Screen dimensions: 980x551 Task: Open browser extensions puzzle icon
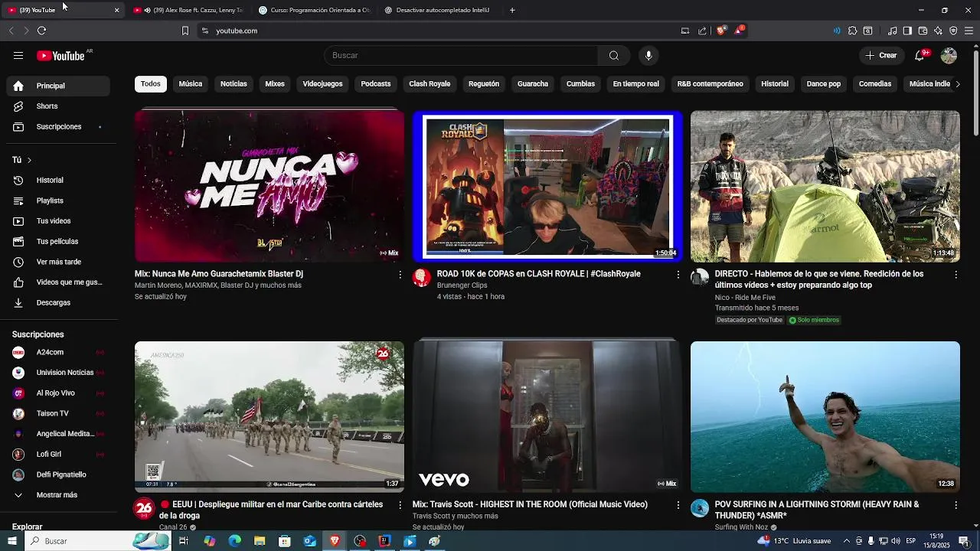click(x=852, y=31)
